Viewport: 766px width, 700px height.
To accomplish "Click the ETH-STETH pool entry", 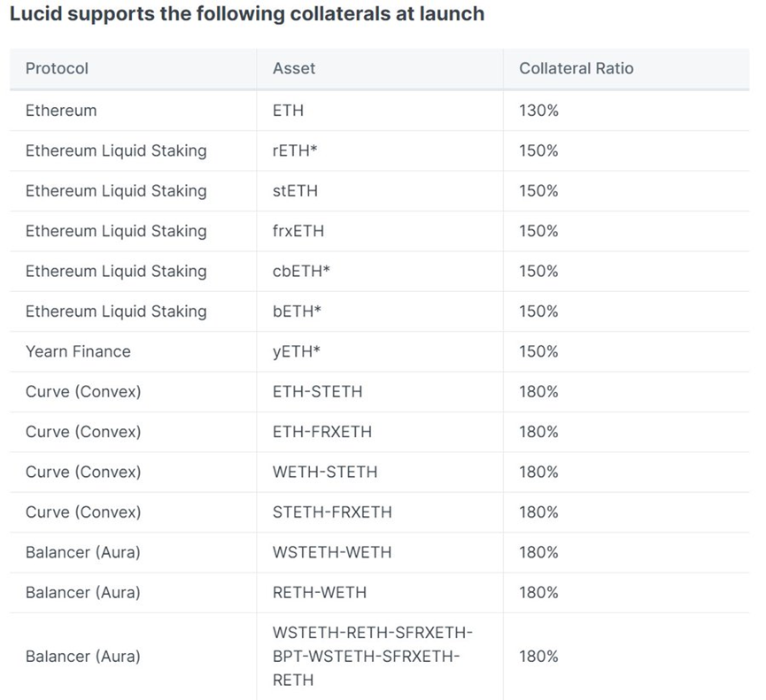I will (318, 391).
